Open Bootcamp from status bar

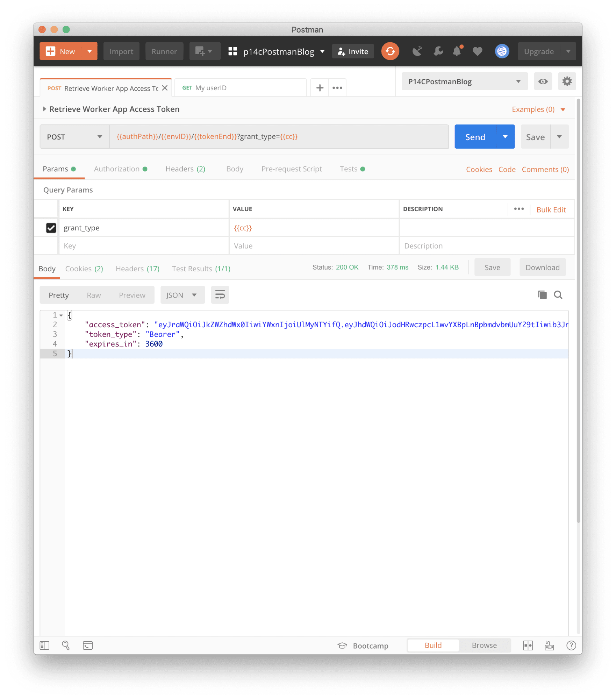click(x=363, y=646)
